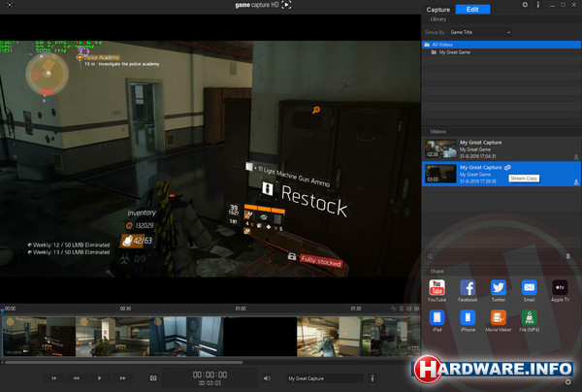Viewport: 582px width, 392px height.
Task: Open thumbnail of 03:03 My Great Capture
Action: (x=440, y=174)
